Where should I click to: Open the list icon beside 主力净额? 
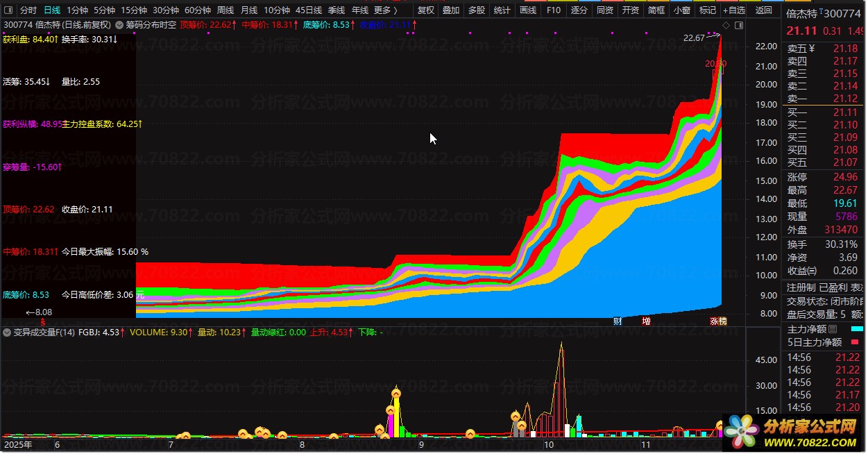point(833,329)
